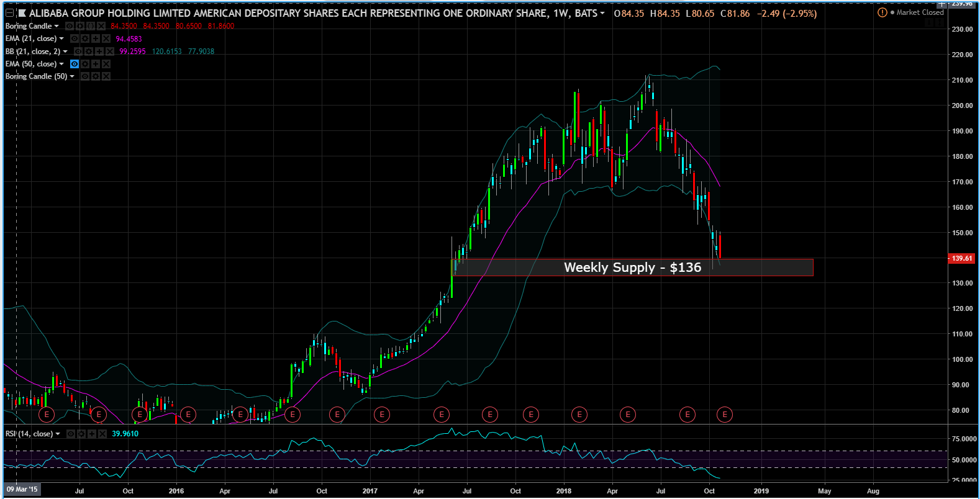The image size is (980, 499).
Task: Click the 77.9038 lower band value
Action: click(201, 52)
